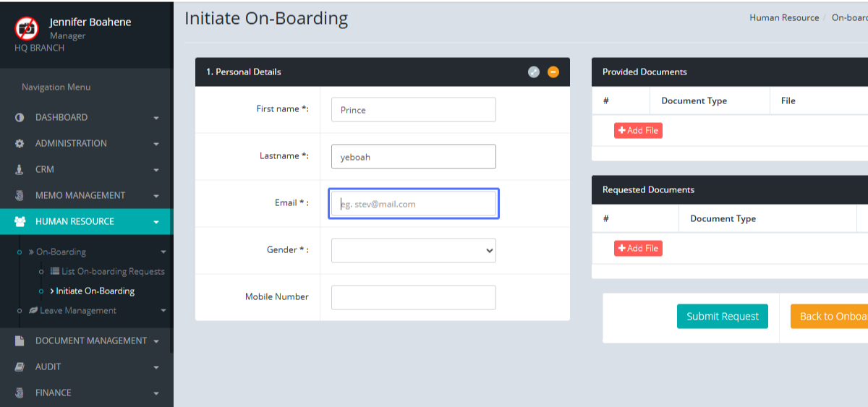Click the Dashboard icon in sidebar
The height and width of the screenshot is (407, 868).
[20, 118]
